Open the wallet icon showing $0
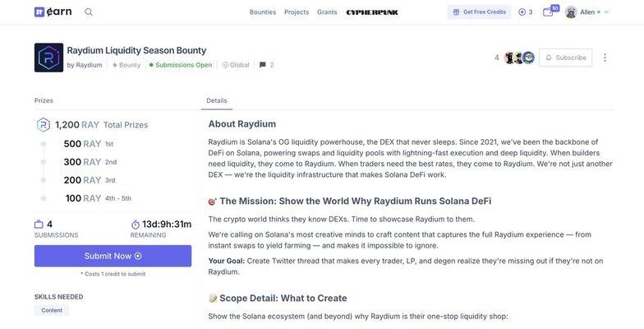The image size is (644, 329). pyautogui.click(x=549, y=12)
